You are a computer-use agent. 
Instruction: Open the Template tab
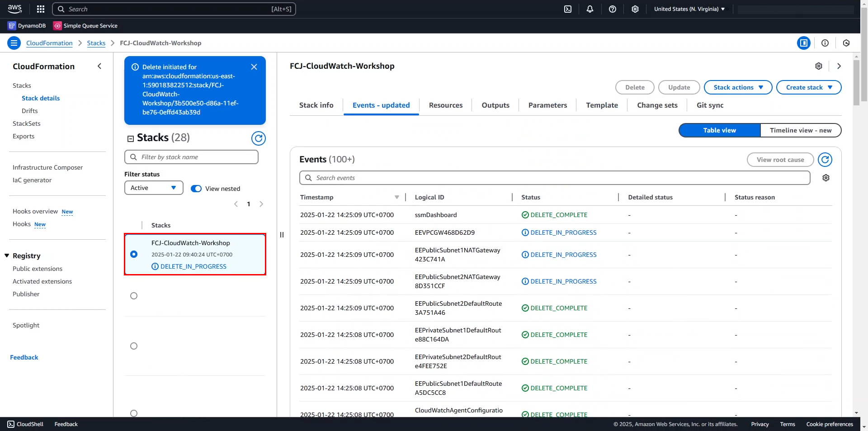coord(602,105)
